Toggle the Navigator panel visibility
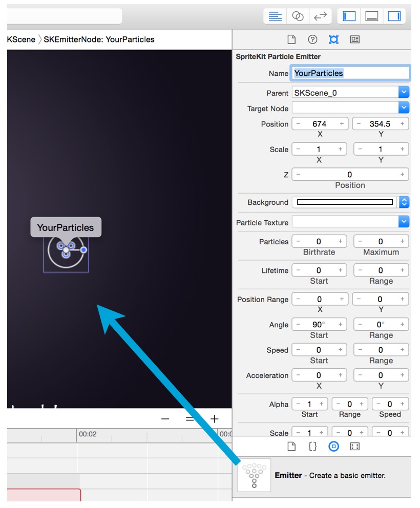This screenshot has height=508, width=420. pos(349,16)
